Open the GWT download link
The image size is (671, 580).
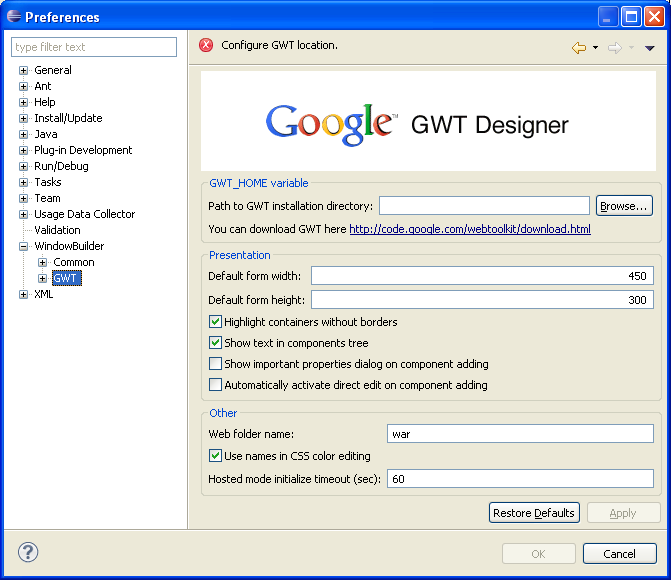point(470,229)
